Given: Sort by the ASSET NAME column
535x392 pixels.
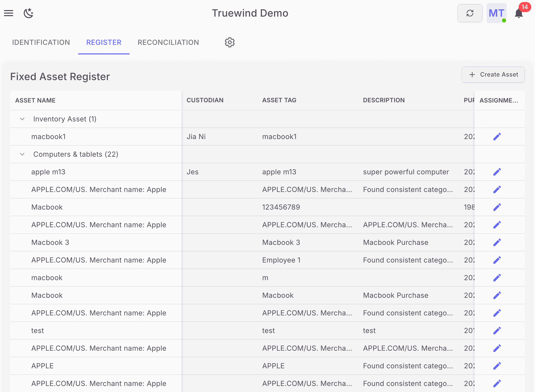Looking at the screenshot, I should tap(35, 100).
